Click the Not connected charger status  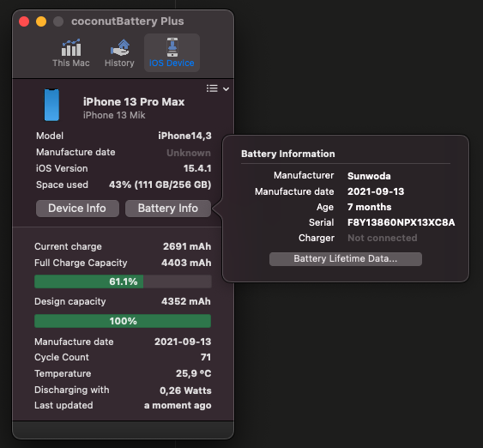click(383, 238)
